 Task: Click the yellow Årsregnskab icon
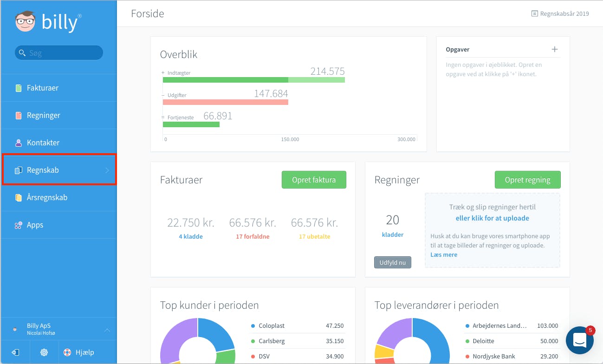pyautogui.click(x=19, y=197)
